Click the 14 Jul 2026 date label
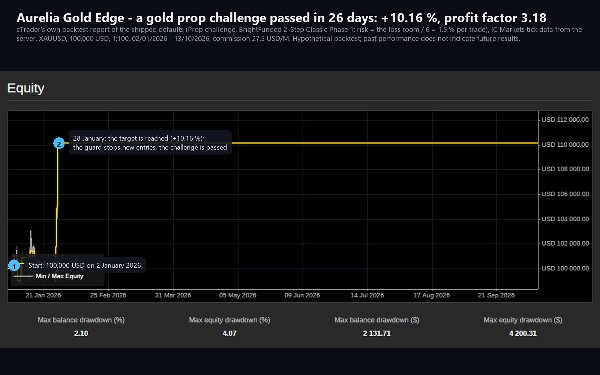Viewport: 600px width, 375px height. pos(367,295)
